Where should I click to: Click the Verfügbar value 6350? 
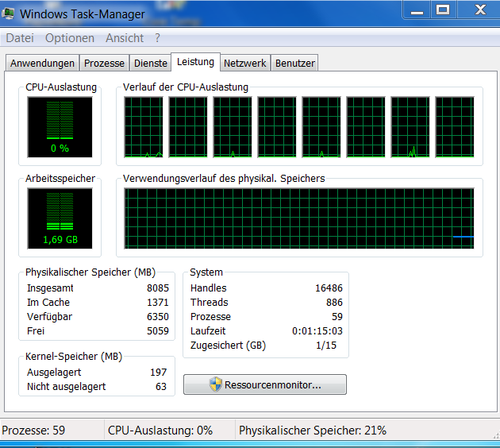coord(158,316)
